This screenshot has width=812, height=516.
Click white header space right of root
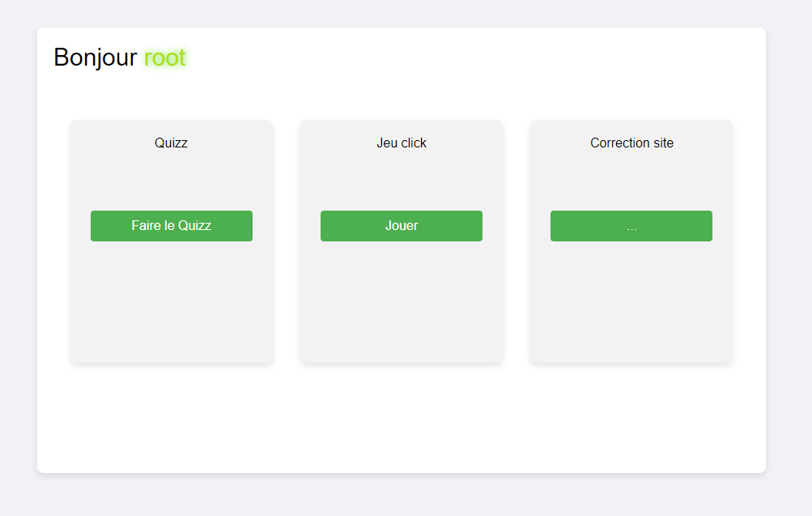tap(470, 58)
